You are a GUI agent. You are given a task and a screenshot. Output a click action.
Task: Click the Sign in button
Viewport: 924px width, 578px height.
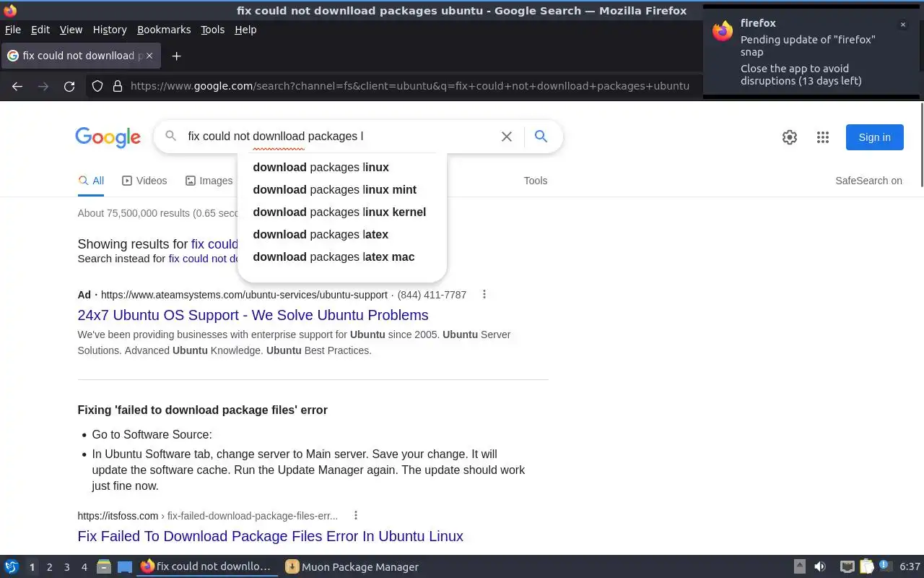click(874, 137)
